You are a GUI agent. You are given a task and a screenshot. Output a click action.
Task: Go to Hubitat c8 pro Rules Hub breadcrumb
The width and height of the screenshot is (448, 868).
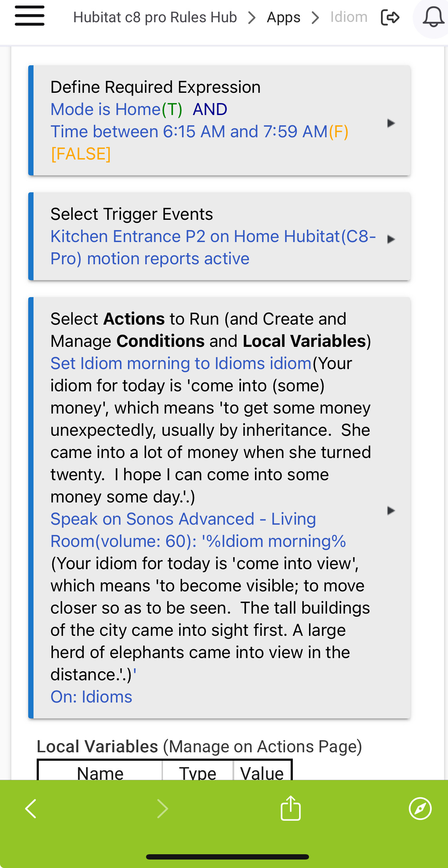155,17
